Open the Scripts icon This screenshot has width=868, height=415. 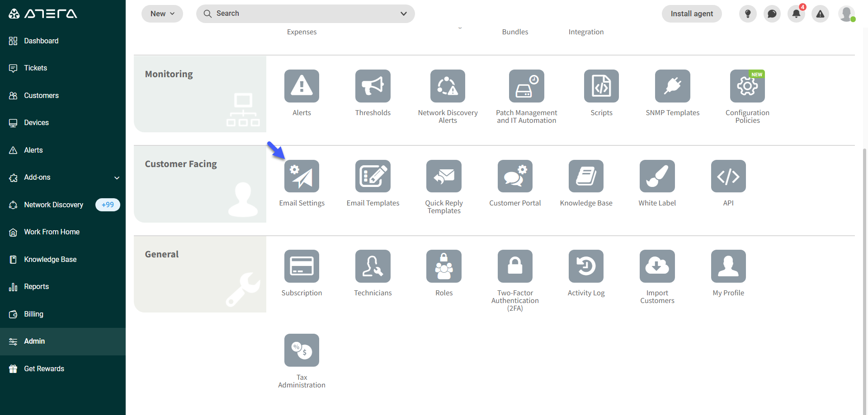[601, 86]
